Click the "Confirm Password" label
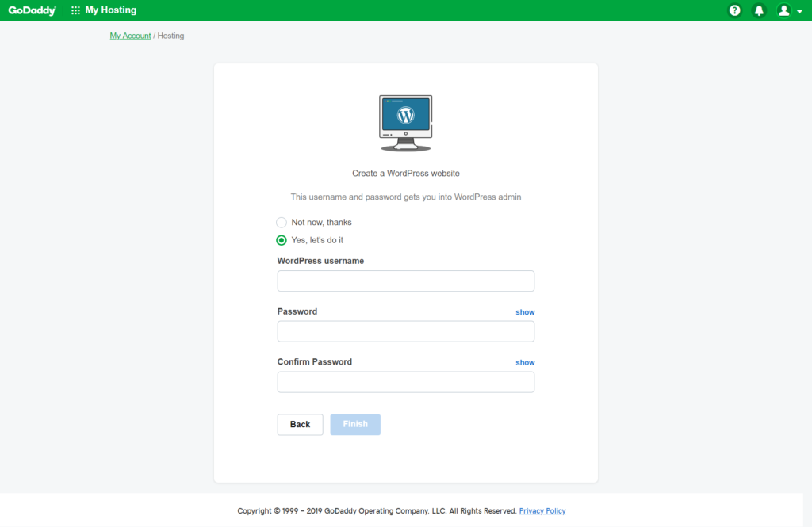 pos(314,362)
